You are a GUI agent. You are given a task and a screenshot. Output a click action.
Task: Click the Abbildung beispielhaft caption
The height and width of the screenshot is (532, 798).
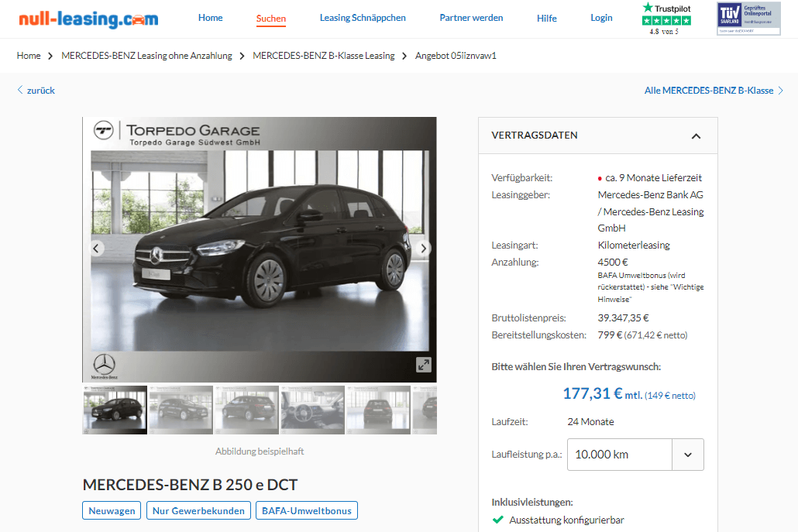pyautogui.click(x=260, y=451)
